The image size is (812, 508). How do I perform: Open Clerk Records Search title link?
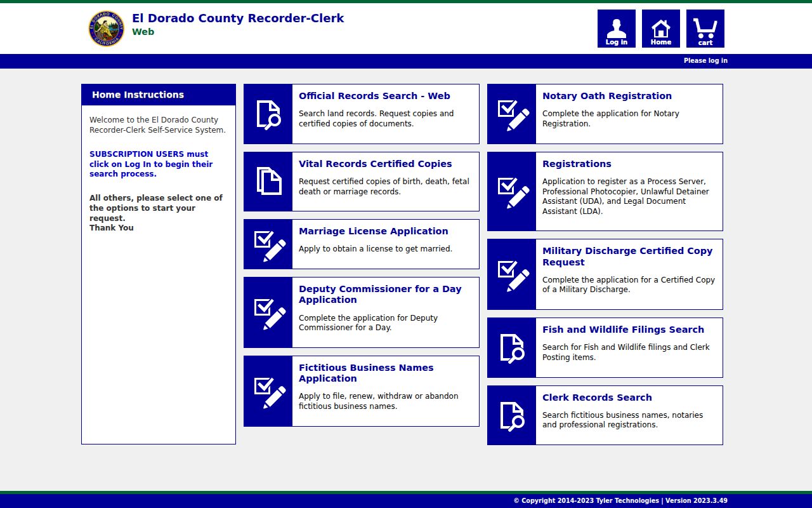(597, 398)
